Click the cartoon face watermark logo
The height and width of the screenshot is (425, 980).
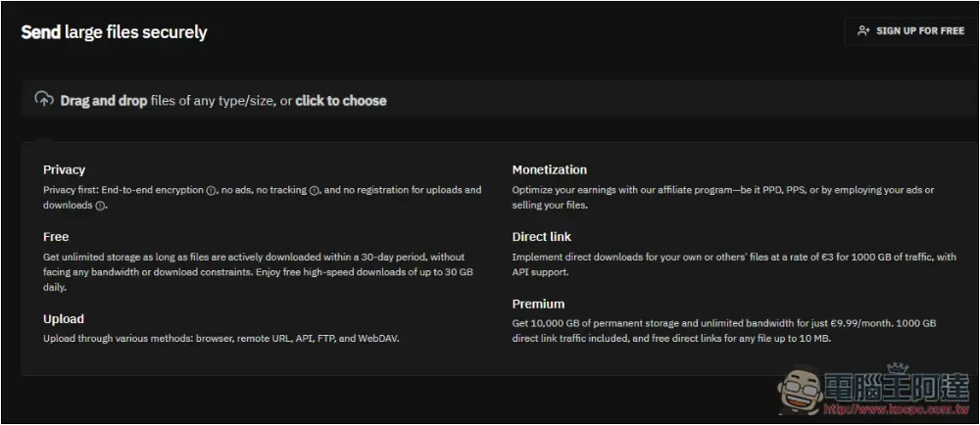click(x=802, y=389)
